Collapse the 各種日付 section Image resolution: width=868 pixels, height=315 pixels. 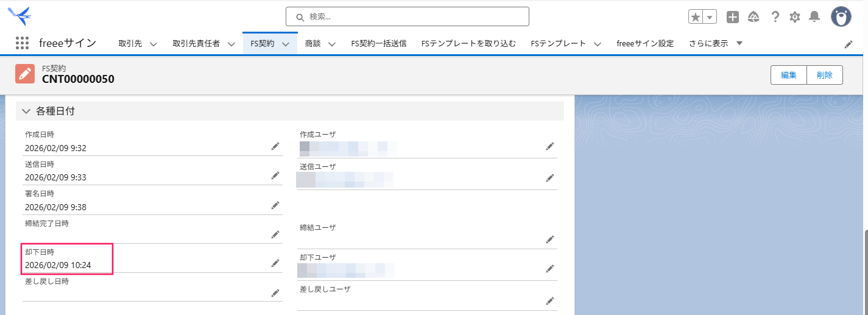pos(26,111)
